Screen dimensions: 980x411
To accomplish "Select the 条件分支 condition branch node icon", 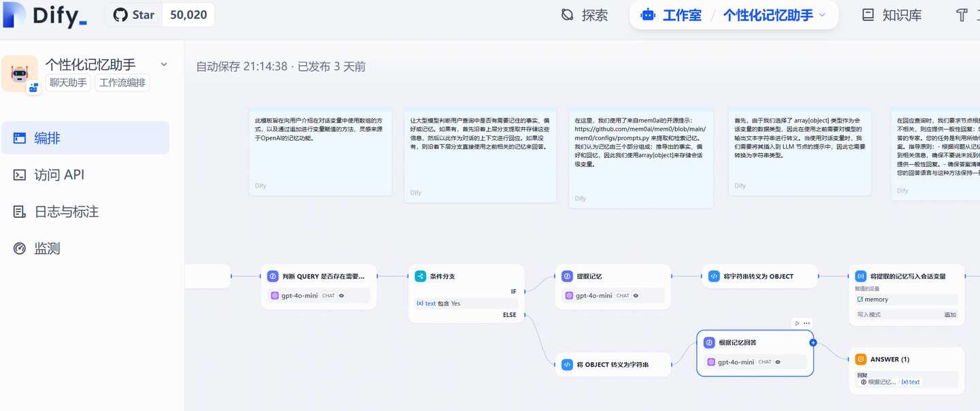I will (420, 276).
